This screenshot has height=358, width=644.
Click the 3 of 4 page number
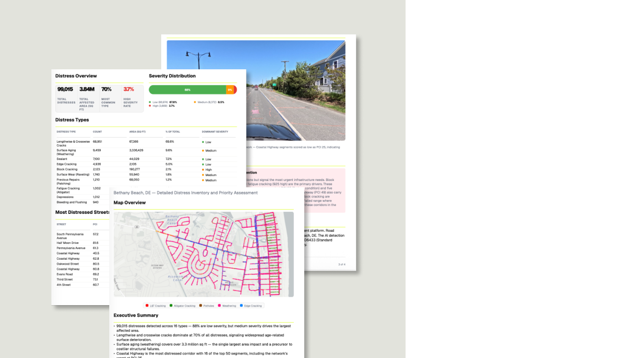342,264
